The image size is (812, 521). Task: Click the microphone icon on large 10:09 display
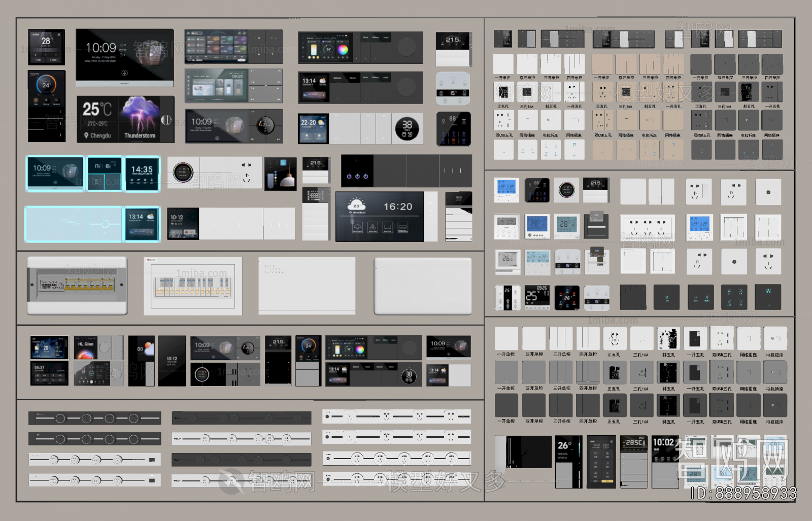tap(124, 73)
